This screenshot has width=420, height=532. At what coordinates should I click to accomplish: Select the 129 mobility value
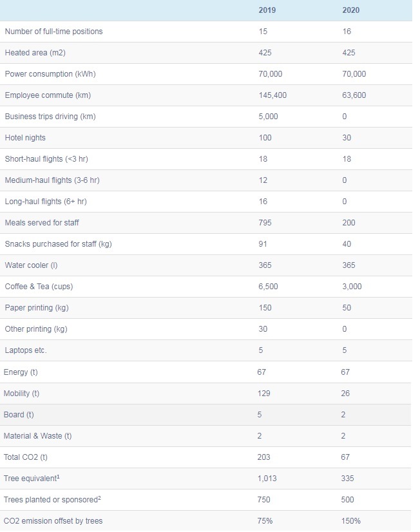pos(264,394)
